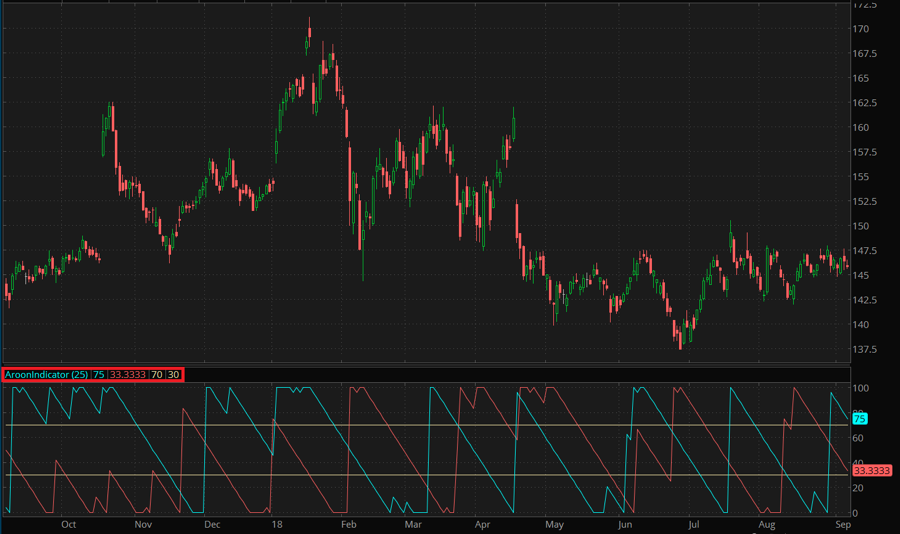Click the Feb label on the time axis
900x534 pixels.
[x=349, y=523]
